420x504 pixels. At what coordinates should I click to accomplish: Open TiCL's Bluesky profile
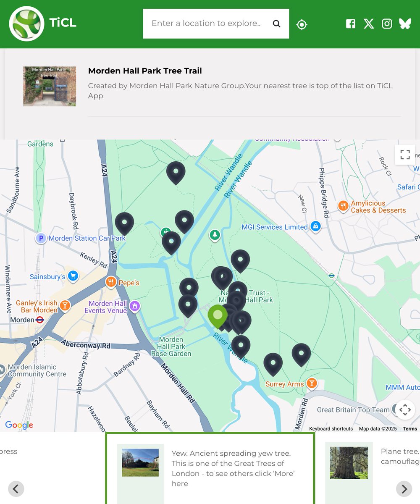pyautogui.click(x=404, y=24)
